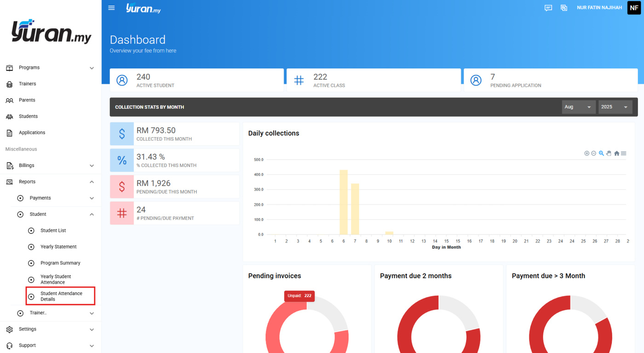Image resolution: width=644 pixels, height=353 pixels.
Task: Click the blue percent Collected icon
Action: pos(122,160)
